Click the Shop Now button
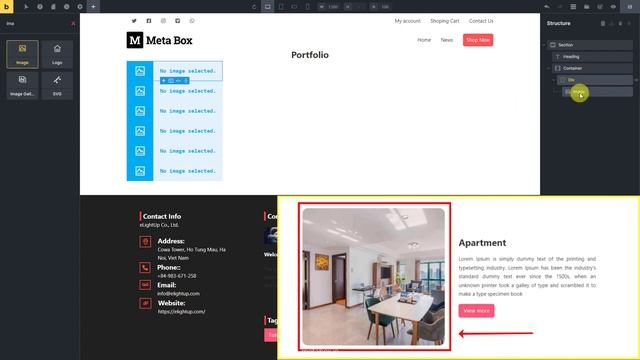Screen dimensions: 640x360 click(x=478, y=40)
